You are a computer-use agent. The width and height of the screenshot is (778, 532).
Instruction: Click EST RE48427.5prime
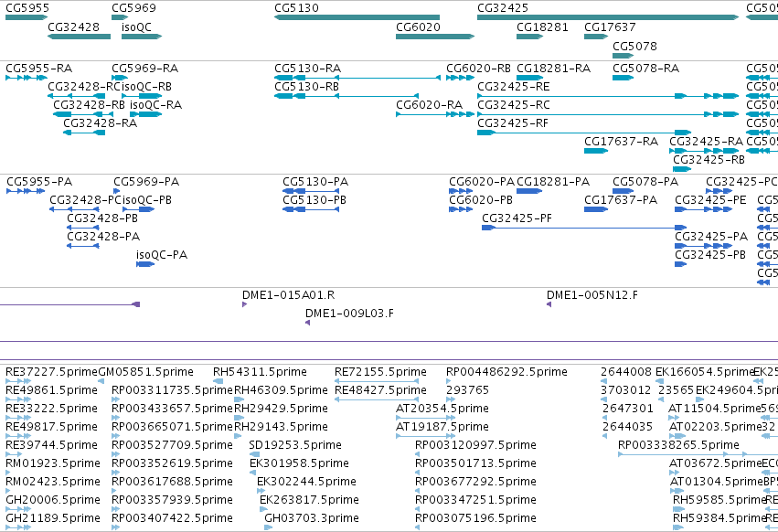(x=380, y=390)
